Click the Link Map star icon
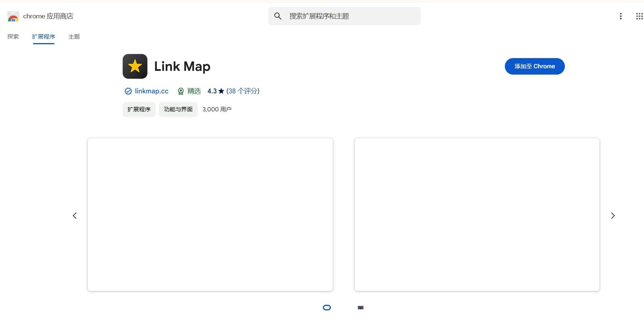The width and height of the screenshot is (644, 328). pos(135,66)
